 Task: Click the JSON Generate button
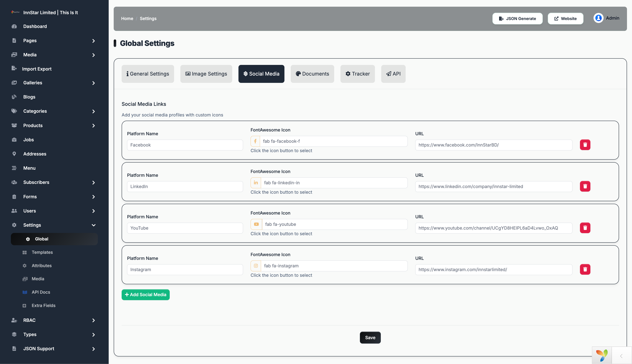point(517,19)
